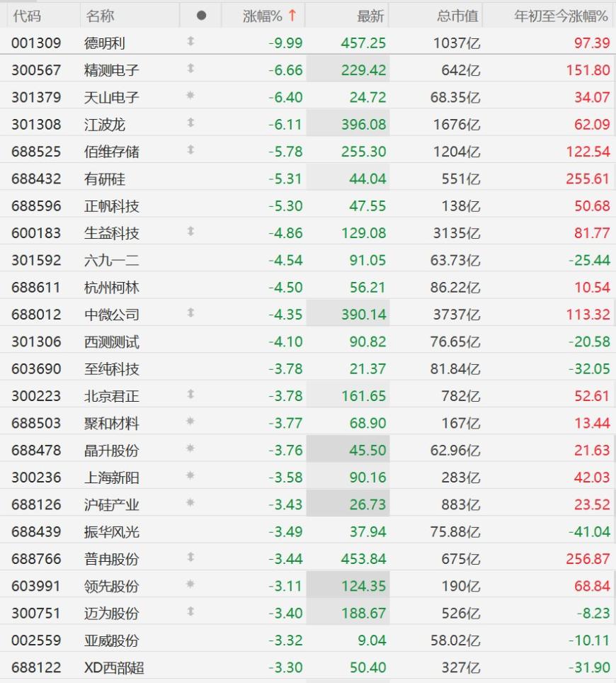Select stock code 300751

pos(36,614)
